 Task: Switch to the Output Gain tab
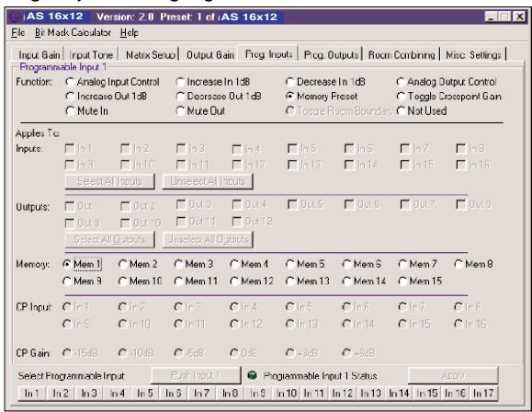pyautogui.click(x=210, y=54)
